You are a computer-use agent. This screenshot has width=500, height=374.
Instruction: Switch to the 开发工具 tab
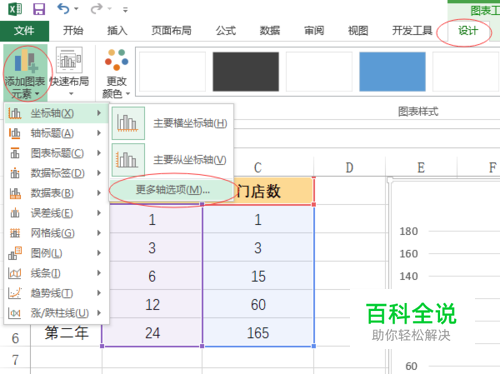coord(412,31)
